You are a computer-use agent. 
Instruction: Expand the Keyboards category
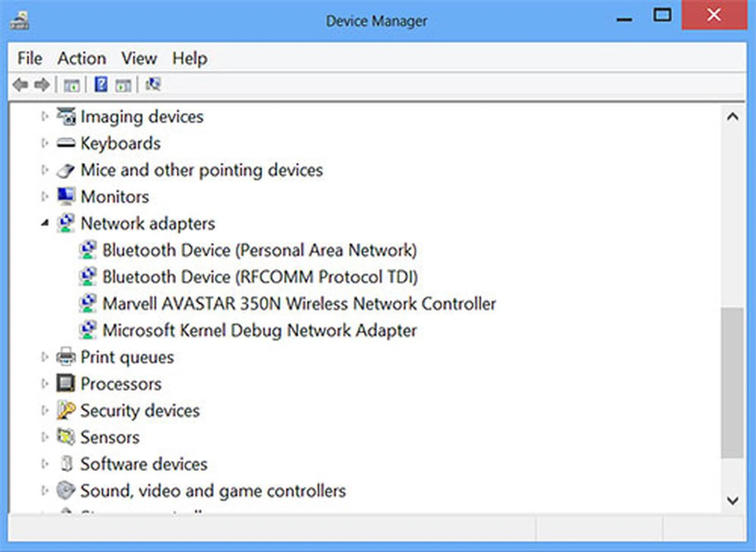44,143
